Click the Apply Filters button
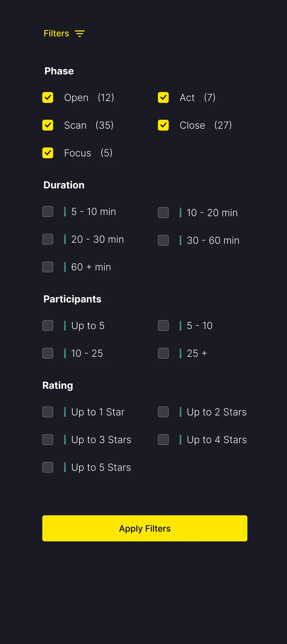Screen dimensions: 287x644 [x=145, y=528]
